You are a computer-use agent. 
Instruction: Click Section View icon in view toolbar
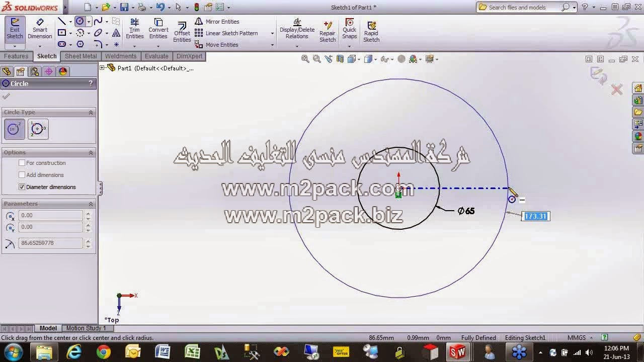pyautogui.click(x=340, y=59)
